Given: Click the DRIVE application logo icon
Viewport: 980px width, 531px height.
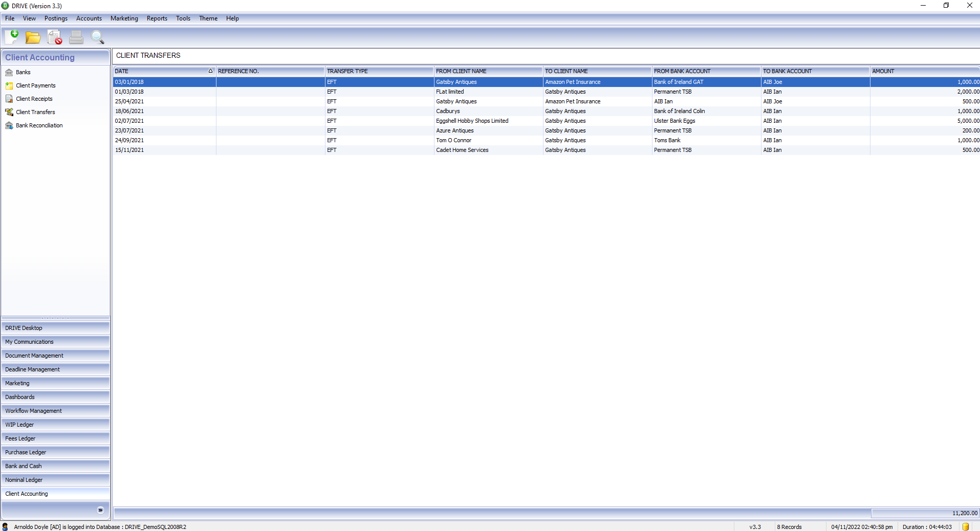Looking at the screenshot, I should click(5, 6).
